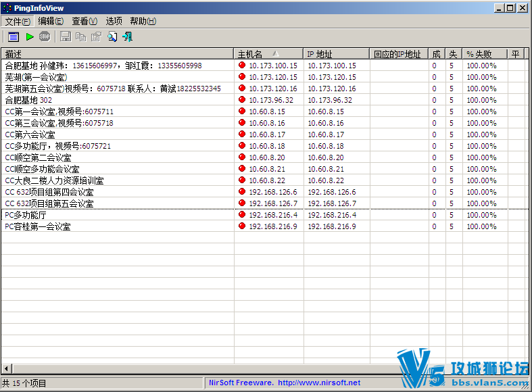532x392 pixels.
Task: Click the red status dot for 10.60.8.16
Action: click(242, 123)
